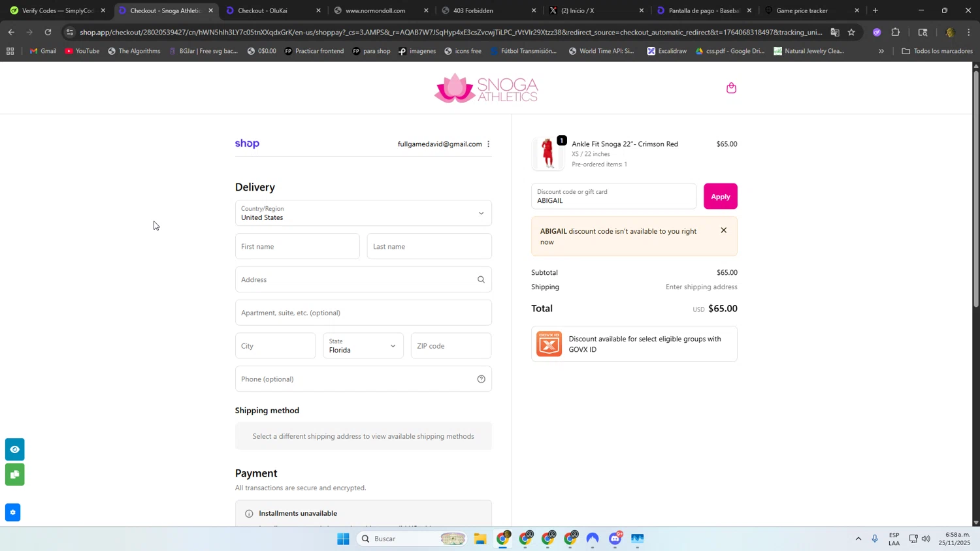Click the blue gear extension icon

coord(12,512)
